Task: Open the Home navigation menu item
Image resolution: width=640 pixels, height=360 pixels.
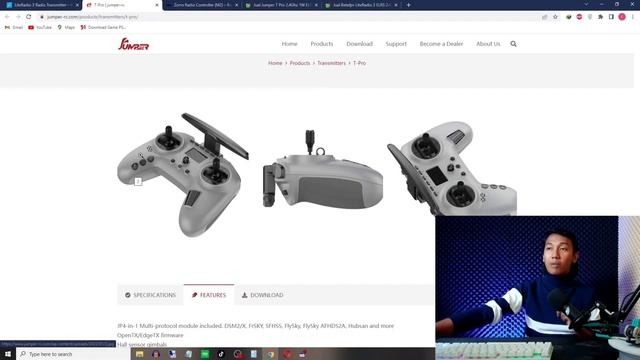Action: [289, 44]
